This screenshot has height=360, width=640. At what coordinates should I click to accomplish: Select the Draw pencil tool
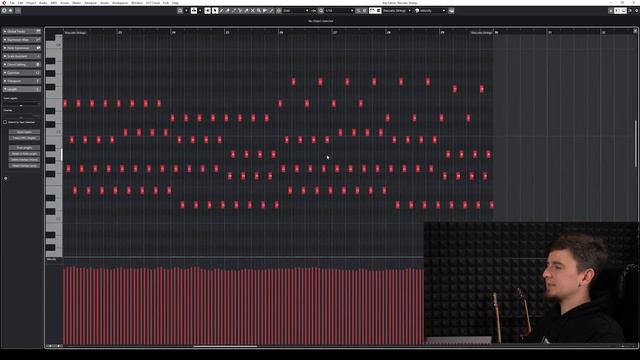click(222, 11)
